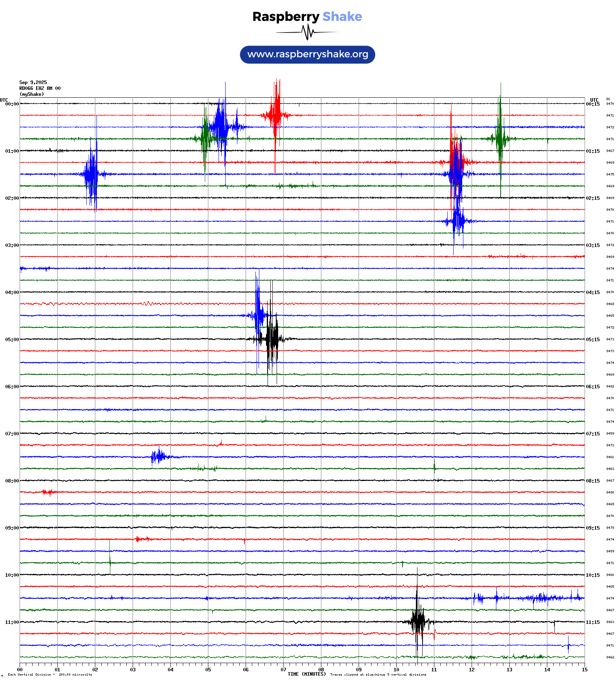Click the Each Vertical Division scale note

point(50,675)
